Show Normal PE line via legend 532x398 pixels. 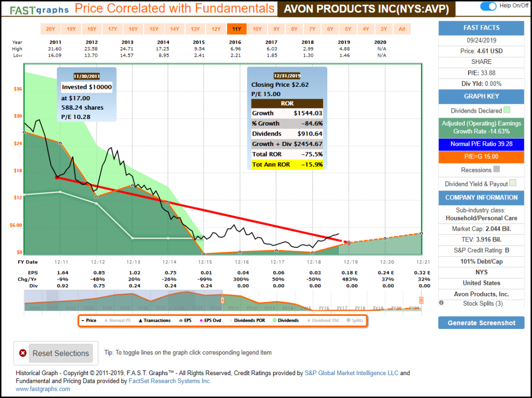117,321
